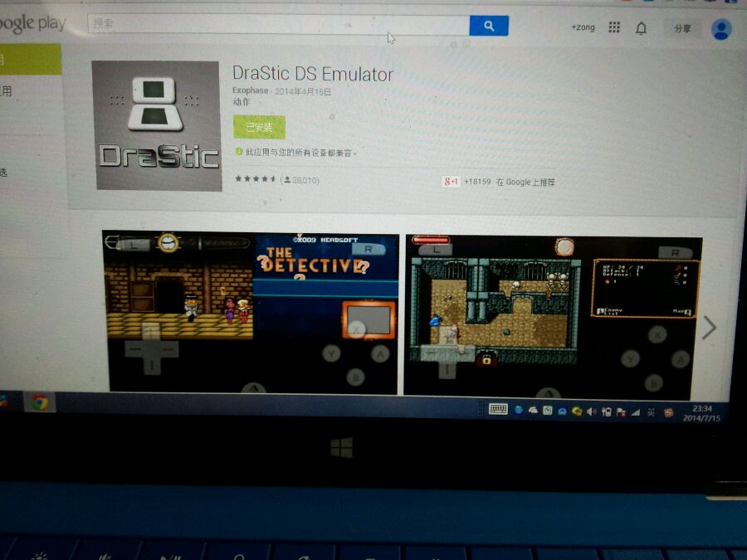747x560 pixels.
Task: Click the DraStic app icon image
Action: click(158, 126)
